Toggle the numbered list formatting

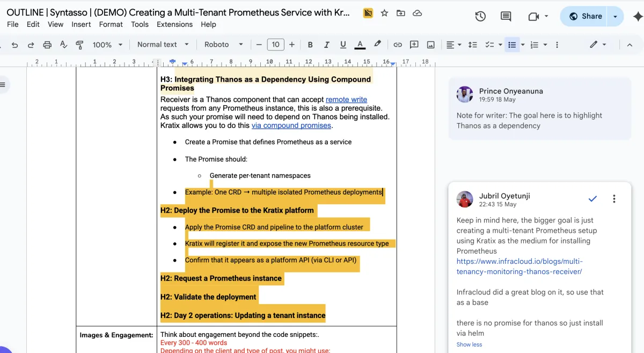coord(534,45)
